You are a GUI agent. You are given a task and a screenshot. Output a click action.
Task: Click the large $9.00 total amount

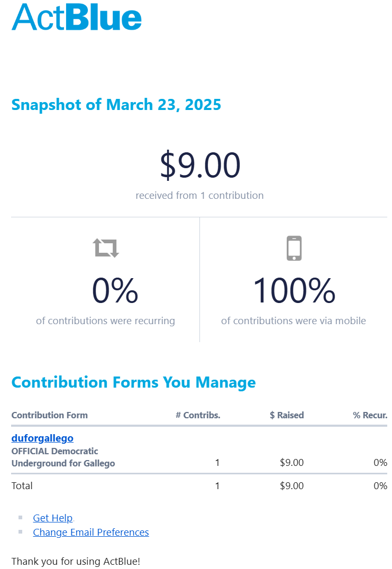point(200,165)
